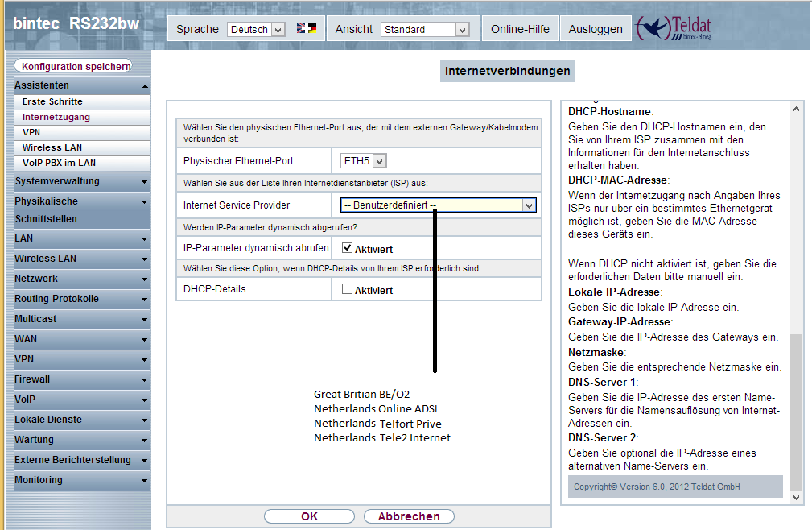The image size is (812, 530).
Task: Click the language flag icon
Action: pos(306,28)
